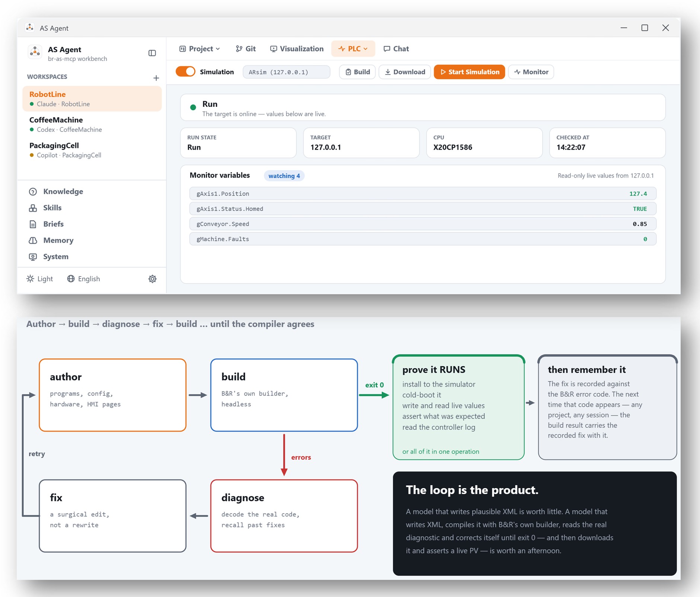Change language from English

[84, 279]
